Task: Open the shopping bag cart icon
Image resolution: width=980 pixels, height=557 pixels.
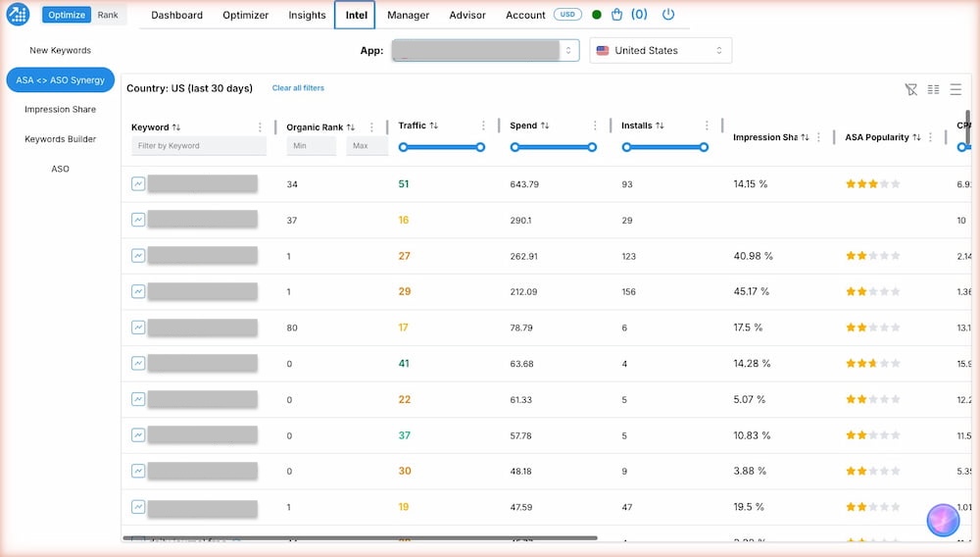Action: (x=616, y=15)
